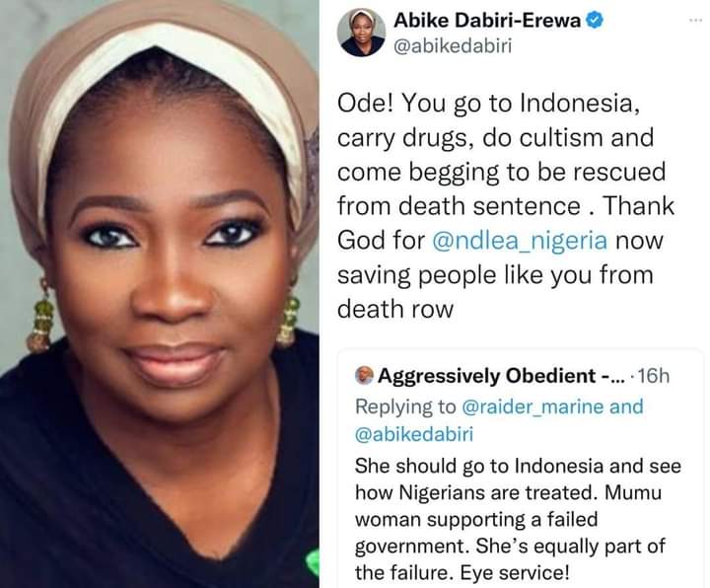Click the 'Replying to' label
The width and height of the screenshot is (710, 588).
tap(405, 406)
